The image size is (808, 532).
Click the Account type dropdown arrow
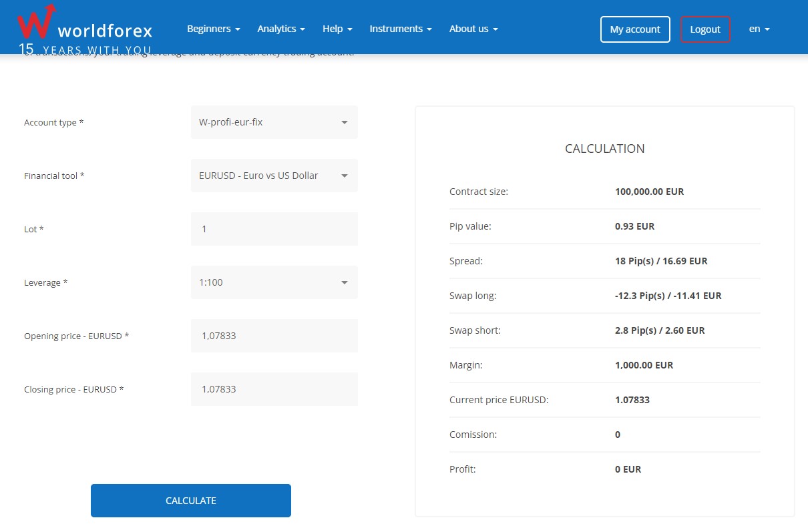click(345, 122)
